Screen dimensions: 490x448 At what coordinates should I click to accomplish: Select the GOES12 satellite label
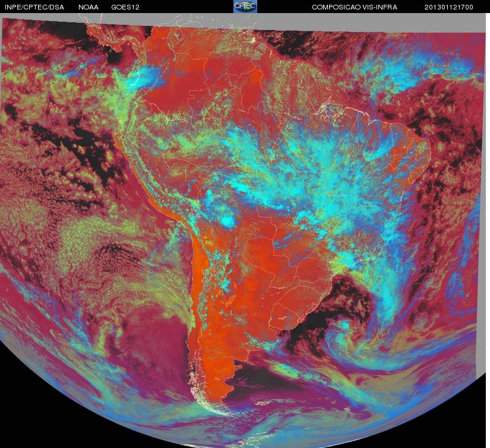(x=125, y=7)
